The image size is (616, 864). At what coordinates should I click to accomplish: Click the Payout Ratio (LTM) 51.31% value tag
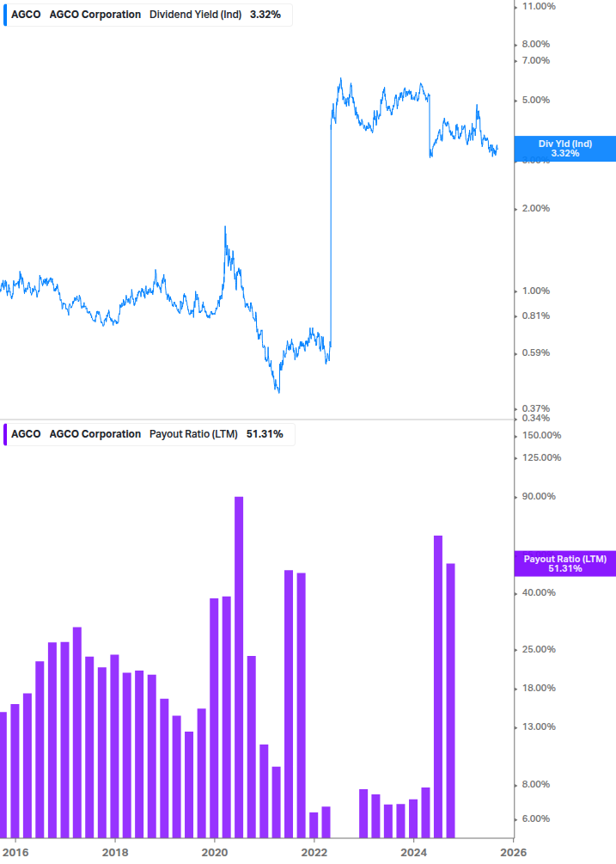click(564, 564)
